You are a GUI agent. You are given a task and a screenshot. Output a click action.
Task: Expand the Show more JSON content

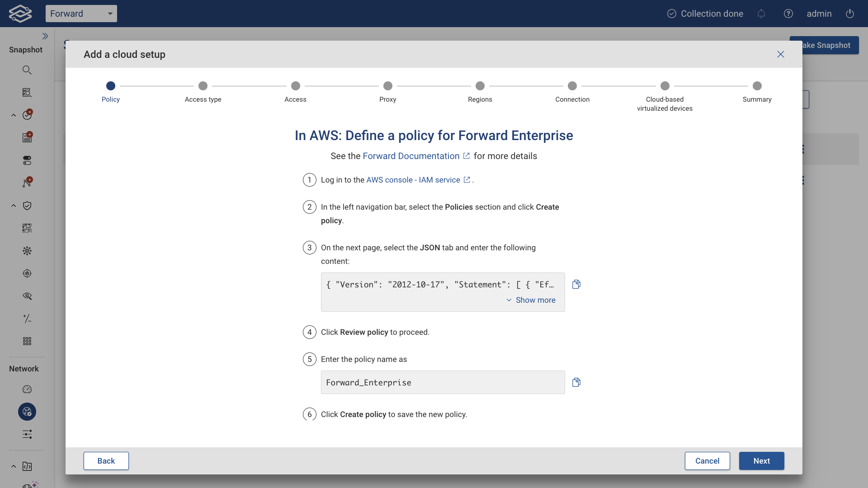click(x=536, y=300)
